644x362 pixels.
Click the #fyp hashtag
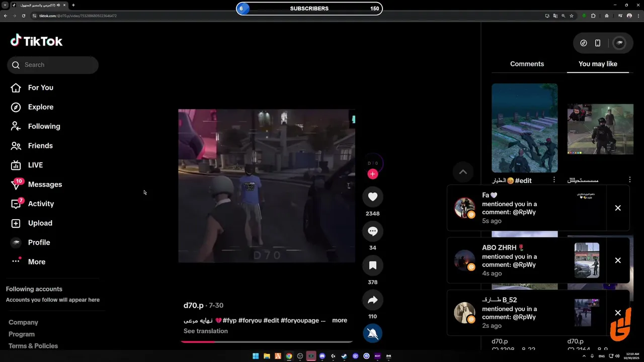tap(229, 320)
